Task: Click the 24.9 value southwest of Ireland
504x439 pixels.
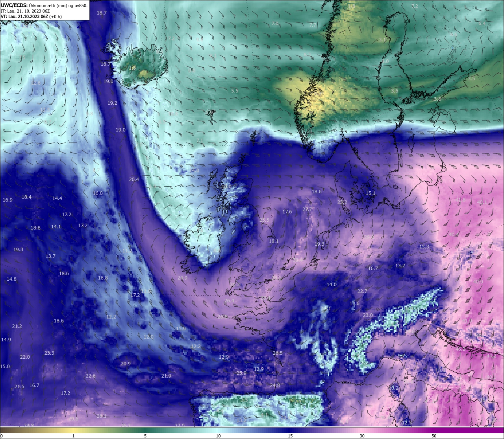Action: tap(182, 278)
